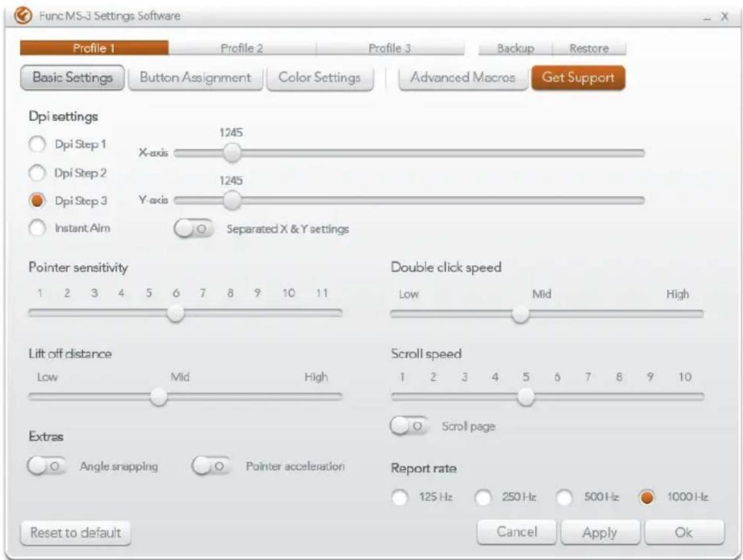Click pointer sensitivity value 1
This screenshot has height=560, width=743.
coord(40,293)
